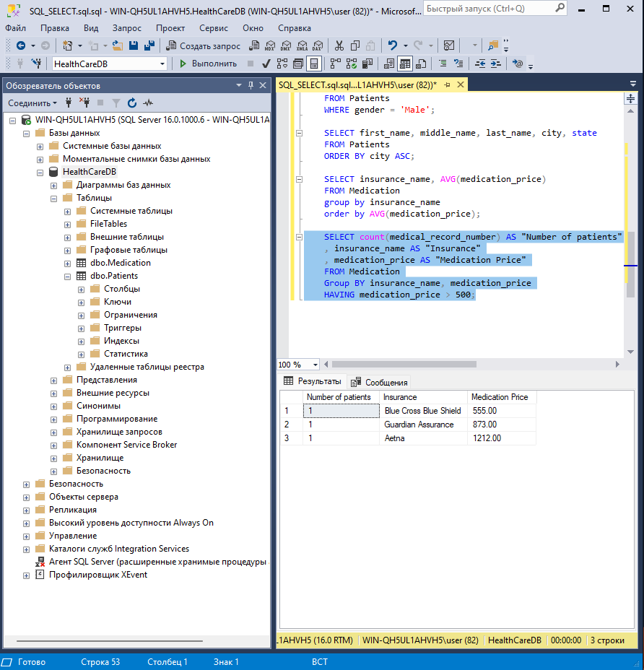
Task: Switch output to Results to File
Action: [421, 64]
